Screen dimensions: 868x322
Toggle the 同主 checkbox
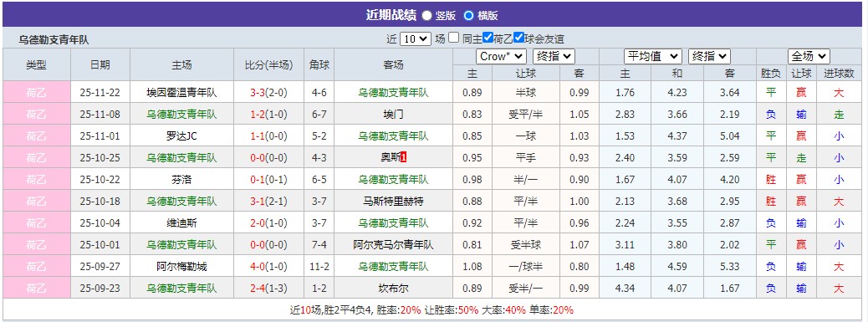pos(453,38)
